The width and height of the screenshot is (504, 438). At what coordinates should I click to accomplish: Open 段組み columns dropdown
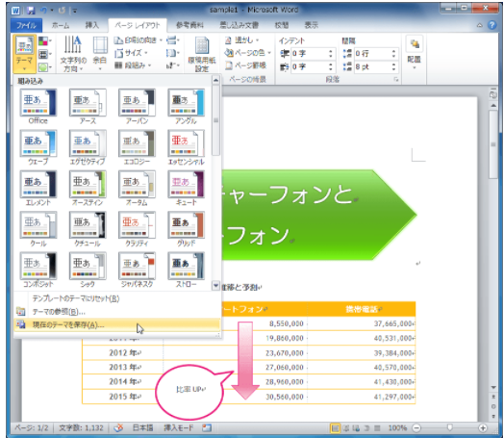133,65
